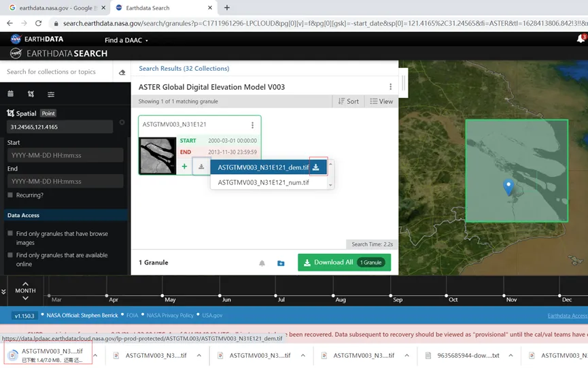This screenshot has height=368, width=588.
Task: Collapse the timeline with double chevron
Action: click(4, 291)
